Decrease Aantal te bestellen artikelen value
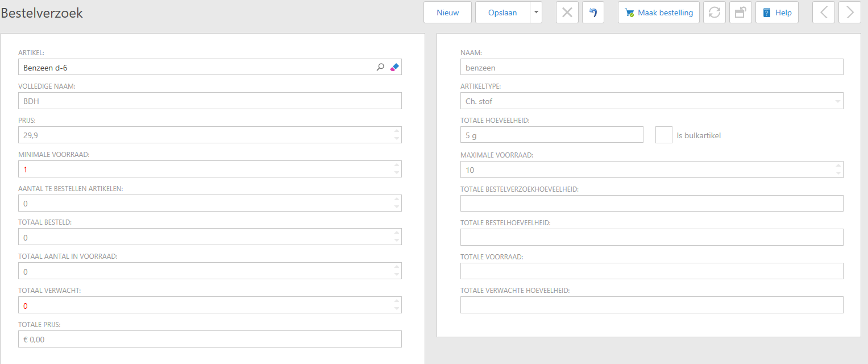The height and width of the screenshot is (364, 868). (x=396, y=206)
